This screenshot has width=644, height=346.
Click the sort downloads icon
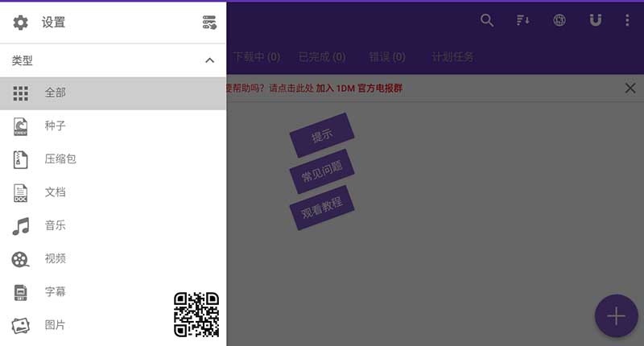click(x=523, y=21)
